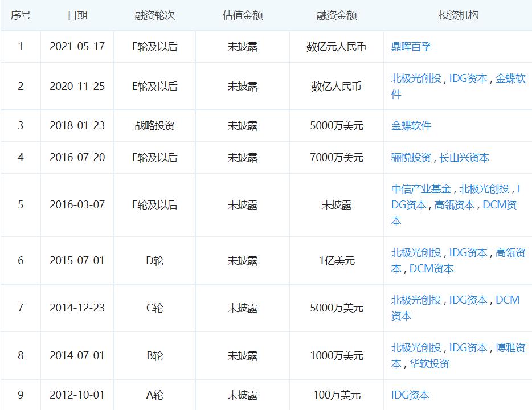Click IDG资本 in the C轮 row
Image resolution: width=532 pixels, height=410 pixels.
468,300
